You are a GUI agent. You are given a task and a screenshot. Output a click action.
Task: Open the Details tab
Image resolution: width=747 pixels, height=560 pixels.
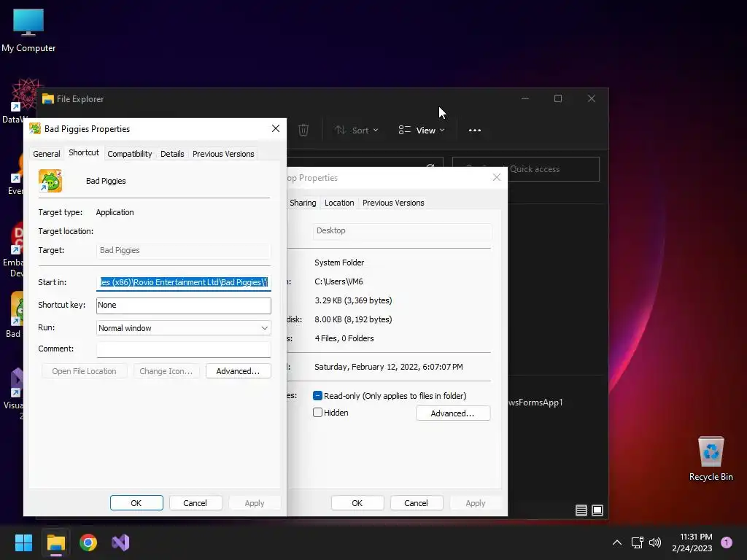click(x=172, y=154)
